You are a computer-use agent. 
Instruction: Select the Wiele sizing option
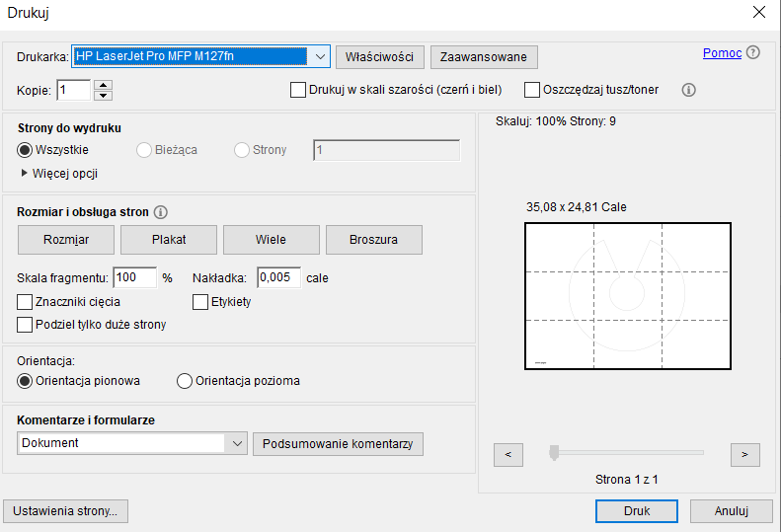click(x=271, y=240)
